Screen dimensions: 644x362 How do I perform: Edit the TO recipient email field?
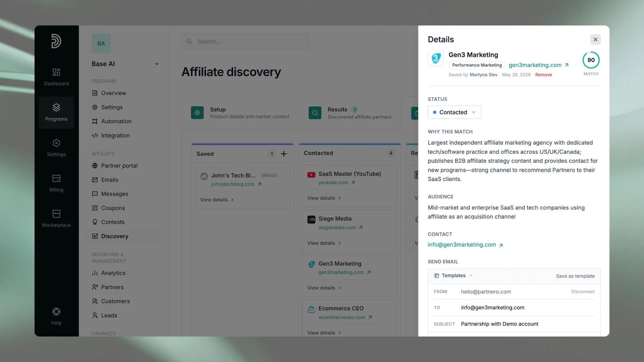pos(514,308)
